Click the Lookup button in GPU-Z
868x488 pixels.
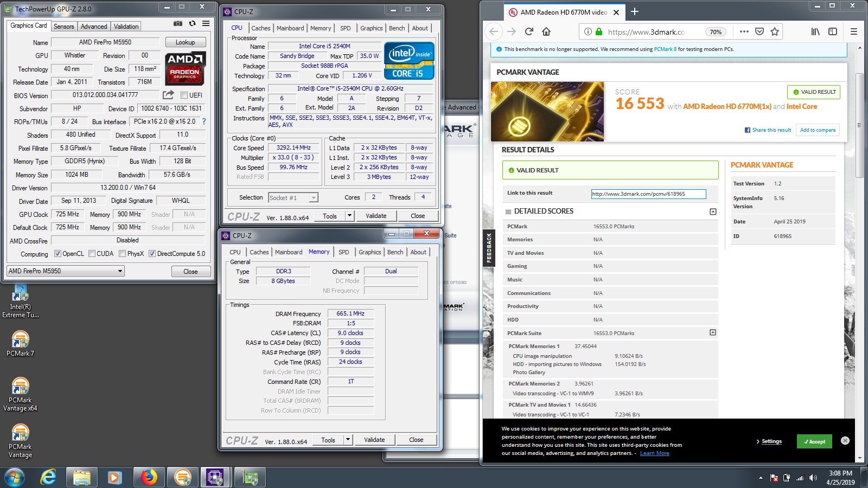tap(185, 42)
